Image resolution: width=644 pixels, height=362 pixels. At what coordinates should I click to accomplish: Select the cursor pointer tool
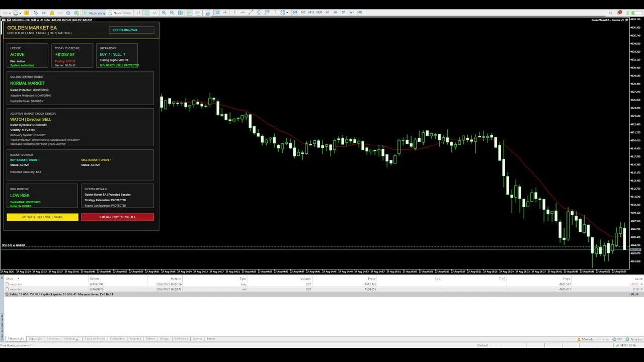(217, 13)
